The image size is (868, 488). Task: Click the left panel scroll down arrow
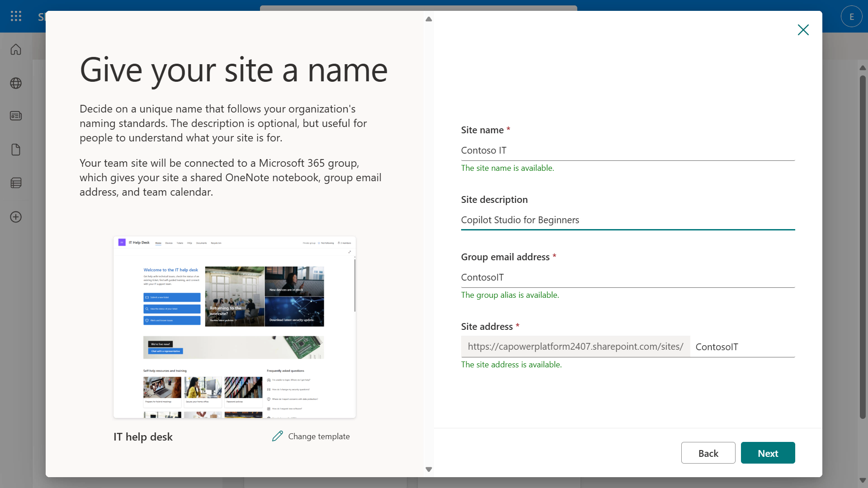click(x=429, y=469)
